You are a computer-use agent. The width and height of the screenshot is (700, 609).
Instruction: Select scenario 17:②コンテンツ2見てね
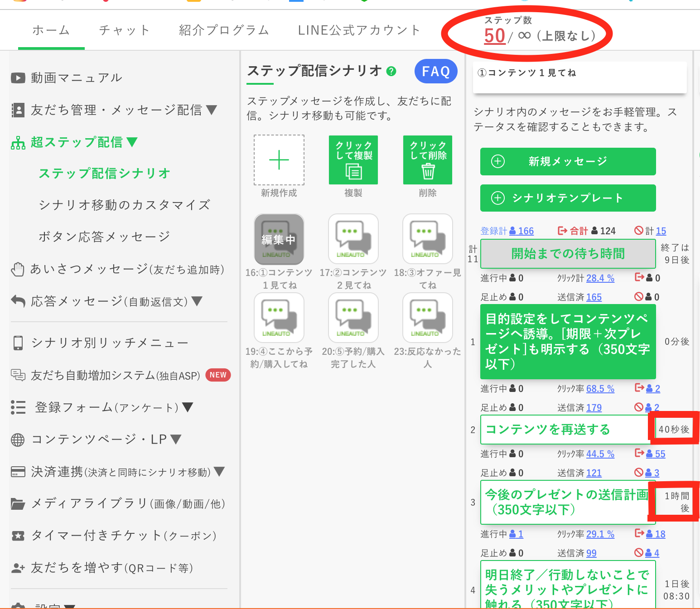[353, 239]
